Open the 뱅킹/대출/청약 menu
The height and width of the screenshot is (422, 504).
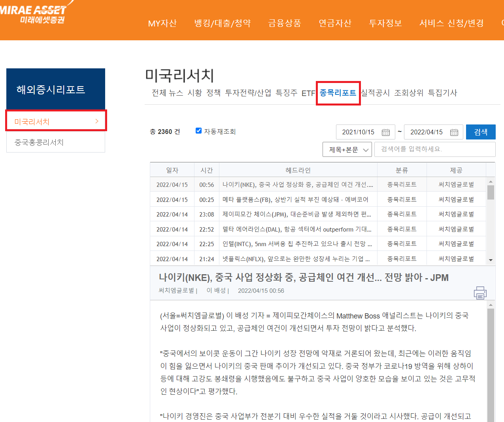(x=223, y=23)
